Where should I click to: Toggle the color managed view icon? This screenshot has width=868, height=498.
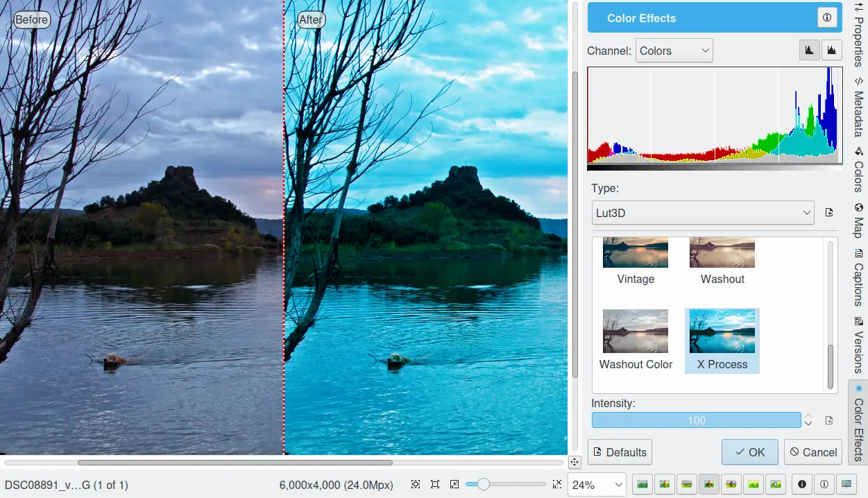click(846, 484)
